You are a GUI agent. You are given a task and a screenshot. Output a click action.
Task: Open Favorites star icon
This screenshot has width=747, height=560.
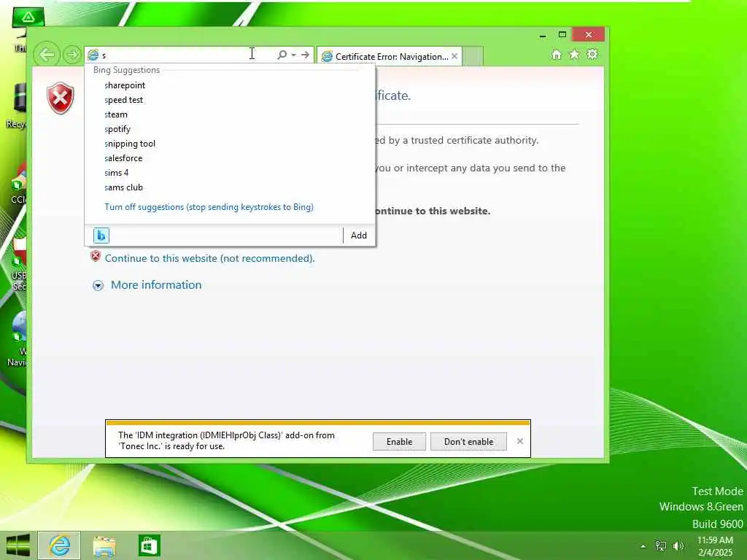coord(574,54)
